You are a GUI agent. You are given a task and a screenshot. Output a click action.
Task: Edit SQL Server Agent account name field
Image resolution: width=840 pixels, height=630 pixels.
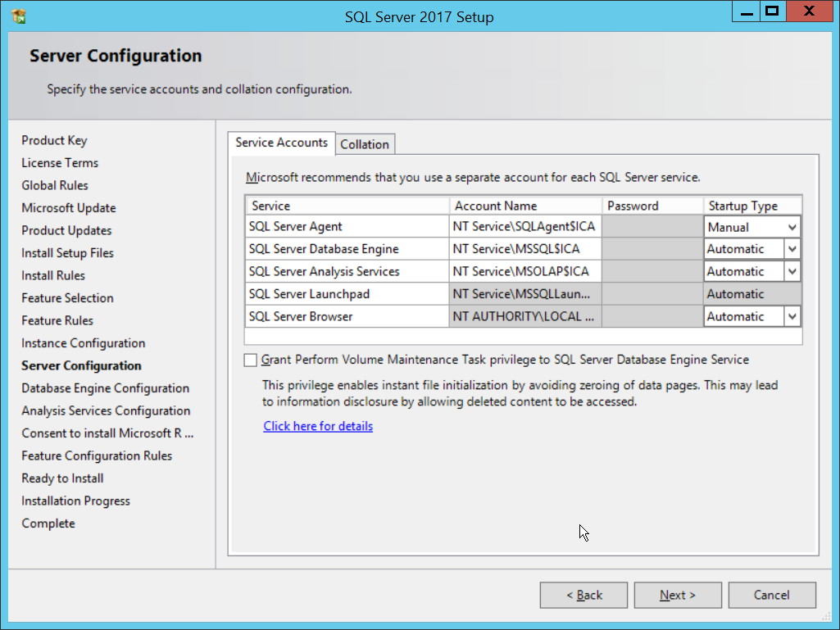point(524,227)
